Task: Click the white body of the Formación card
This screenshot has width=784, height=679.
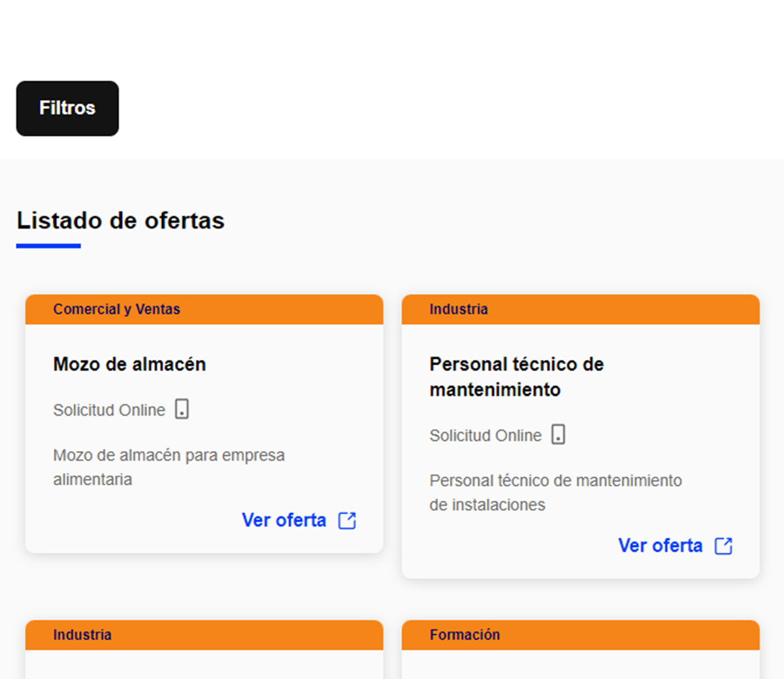Action: [580, 665]
